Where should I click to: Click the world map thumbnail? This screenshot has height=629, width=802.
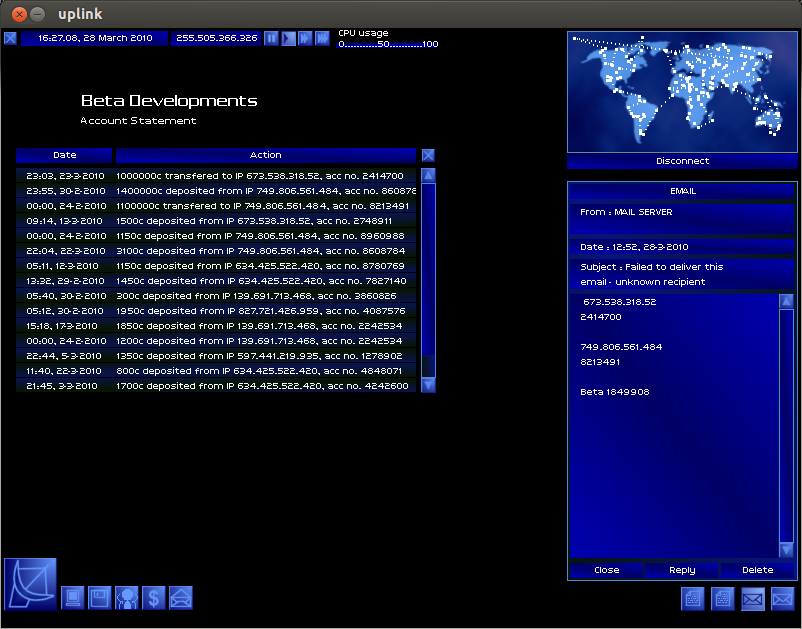coord(682,92)
